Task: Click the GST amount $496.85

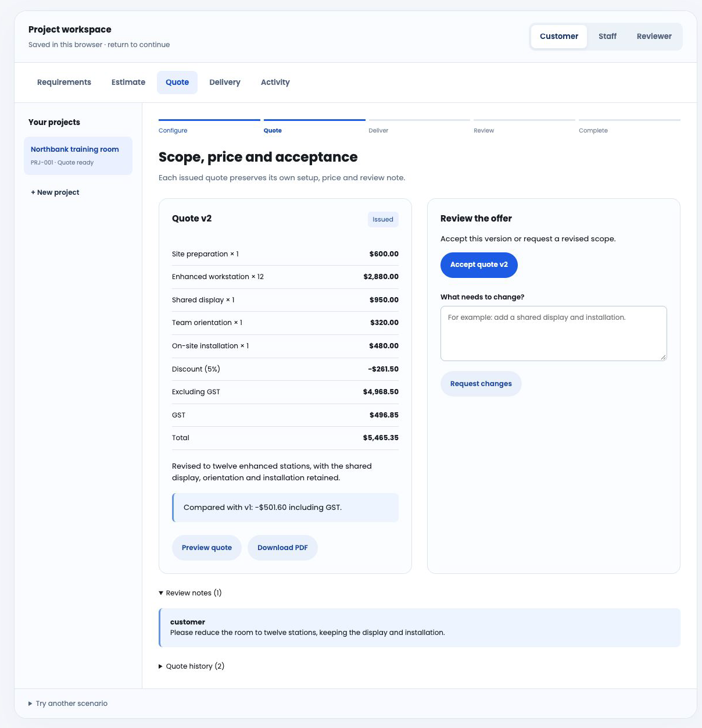Action: pos(384,415)
